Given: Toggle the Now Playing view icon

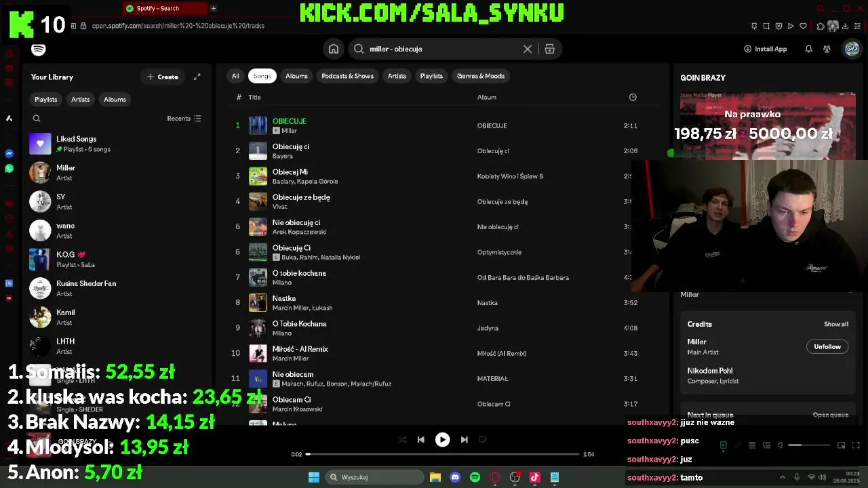Looking at the screenshot, I should point(723,445).
